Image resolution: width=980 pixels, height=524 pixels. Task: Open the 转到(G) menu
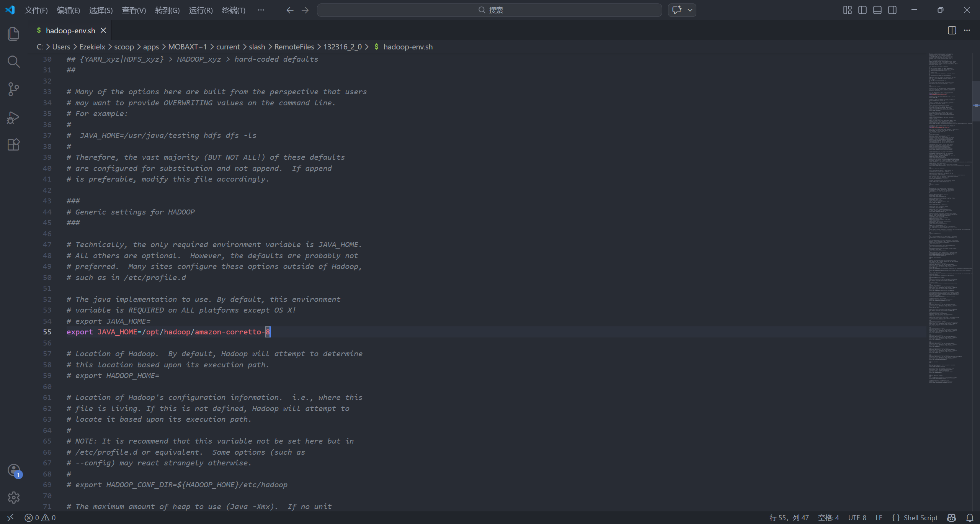tap(167, 10)
